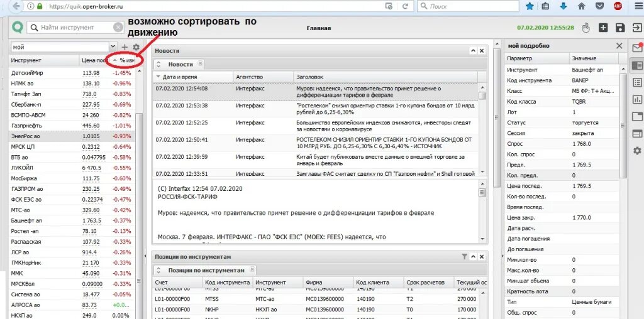Add a new widget with plus-square icon

pos(603,28)
